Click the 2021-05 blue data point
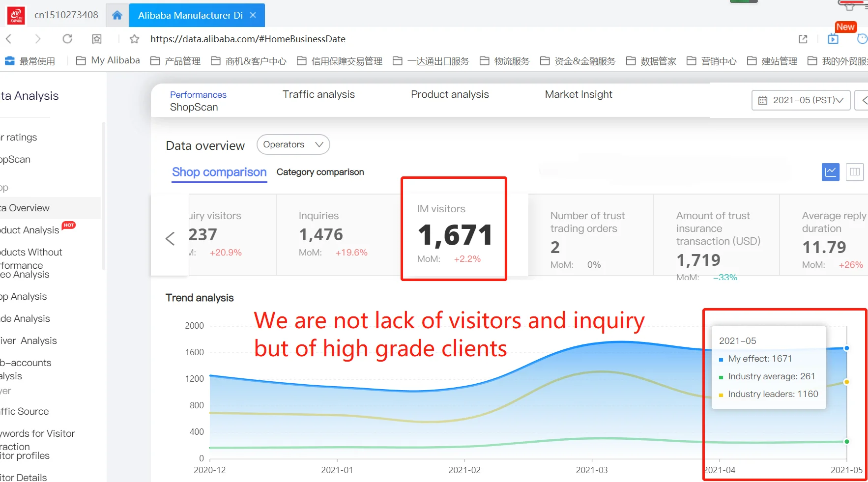 click(x=846, y=348)
